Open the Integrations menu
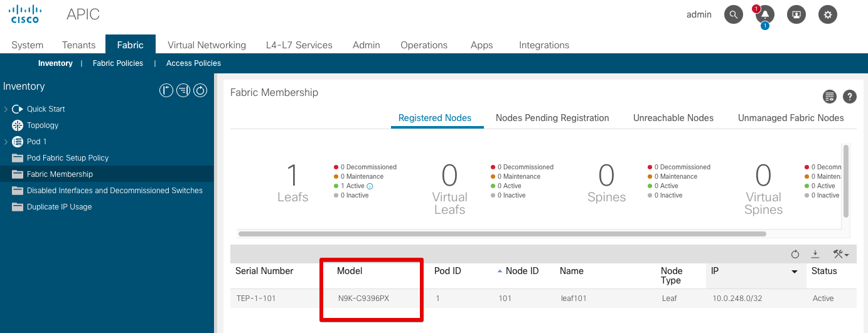Image resolution: width=868 pixels, height=333 pixels. [544, 45]
